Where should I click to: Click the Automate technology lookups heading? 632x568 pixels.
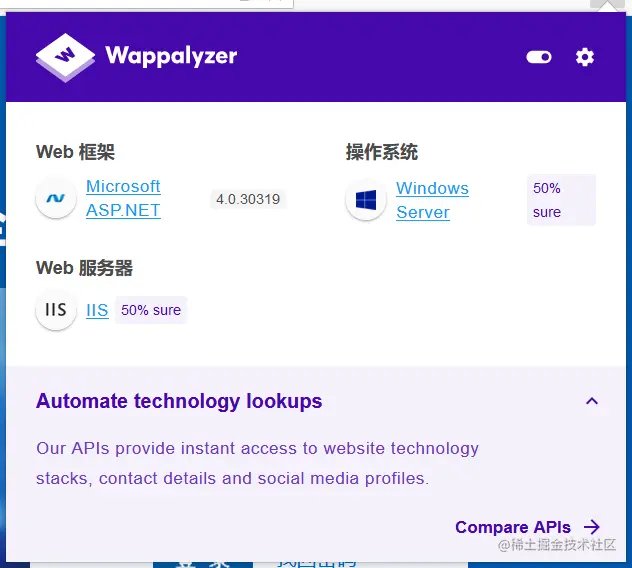click(x=179, y=402)
